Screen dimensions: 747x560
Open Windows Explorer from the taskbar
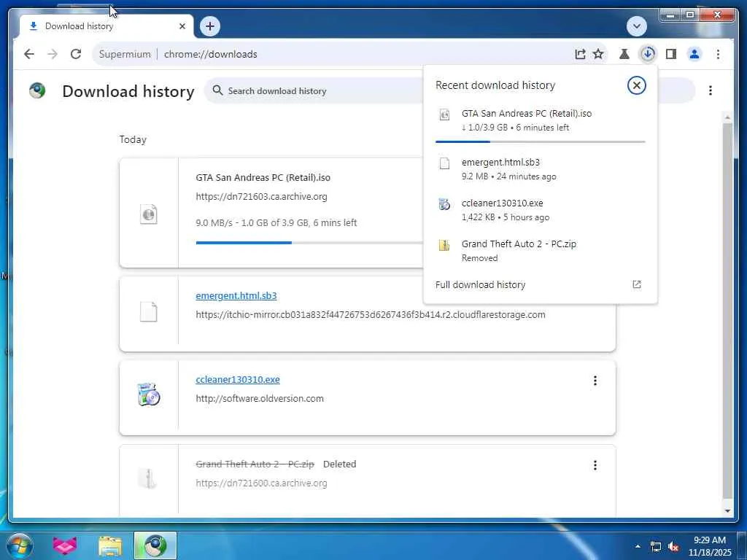coord(110,545)
